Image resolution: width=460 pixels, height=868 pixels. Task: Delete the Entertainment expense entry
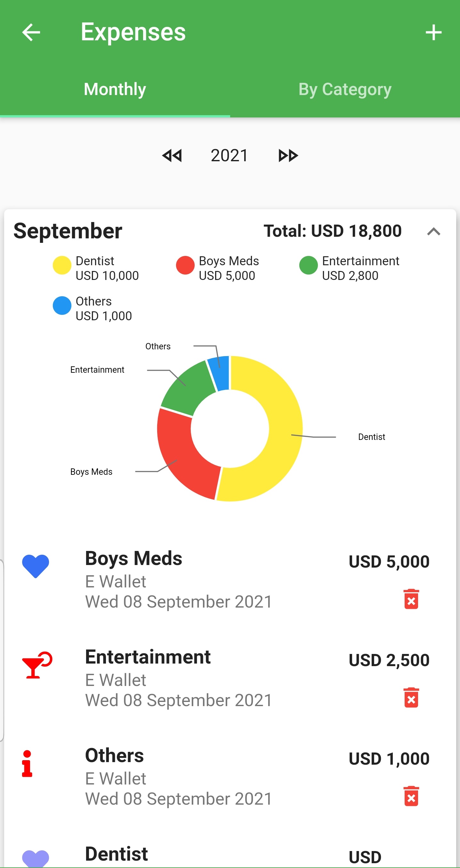(x=411, y=697)
